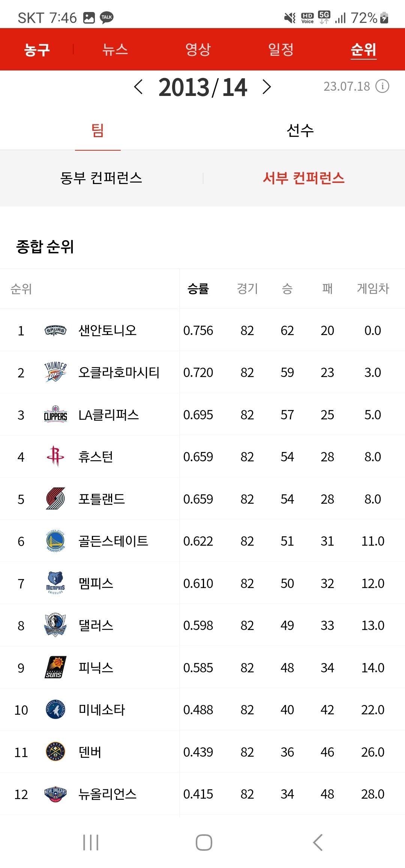Viewport: 405px width, 868px height.
Task: Sort the table by the 승률 column header
Action: 198,289
